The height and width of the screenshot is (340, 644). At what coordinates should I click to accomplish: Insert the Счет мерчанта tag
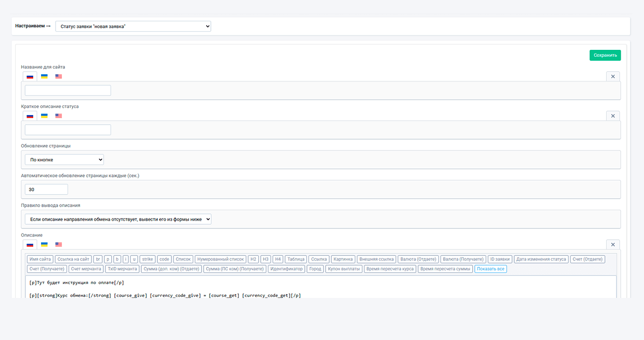[x=86, y=269]
